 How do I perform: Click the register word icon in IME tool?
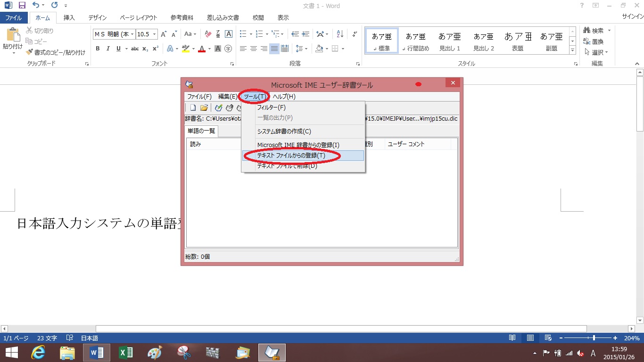click(218, 108)
